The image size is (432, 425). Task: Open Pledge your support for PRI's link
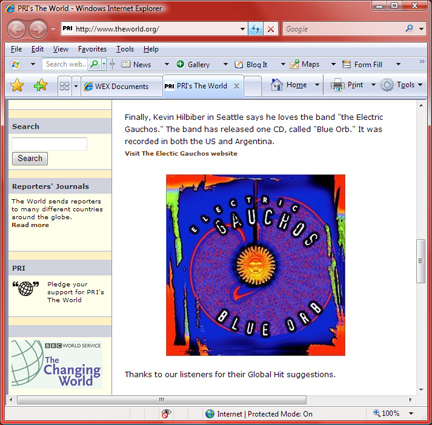[x=76, y=292]
